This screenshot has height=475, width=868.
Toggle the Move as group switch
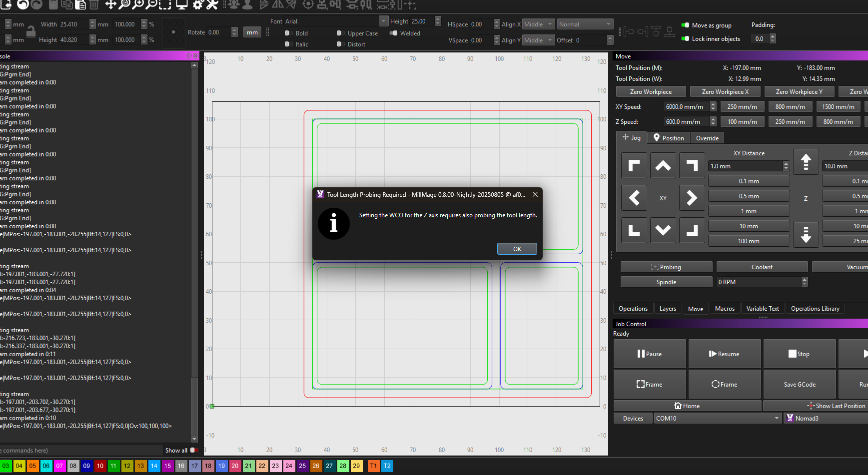[x=685, y=25]
